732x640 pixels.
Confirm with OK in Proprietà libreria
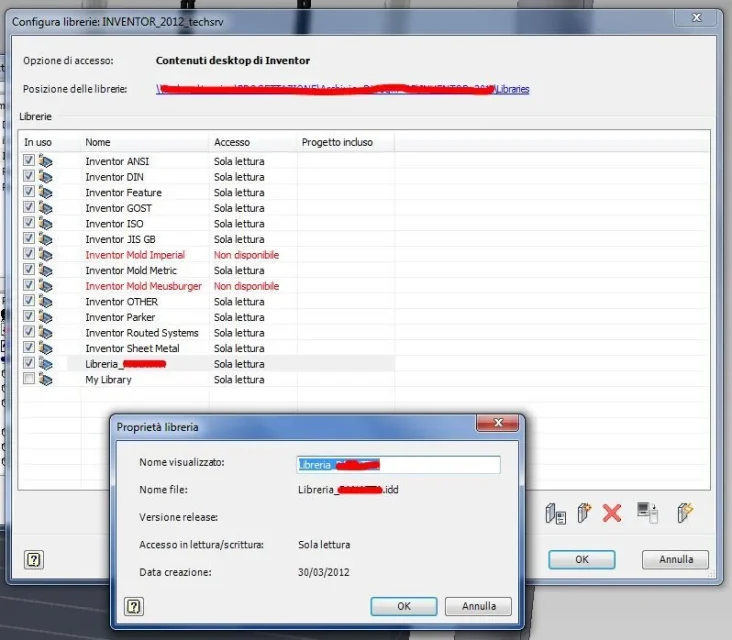404,606
